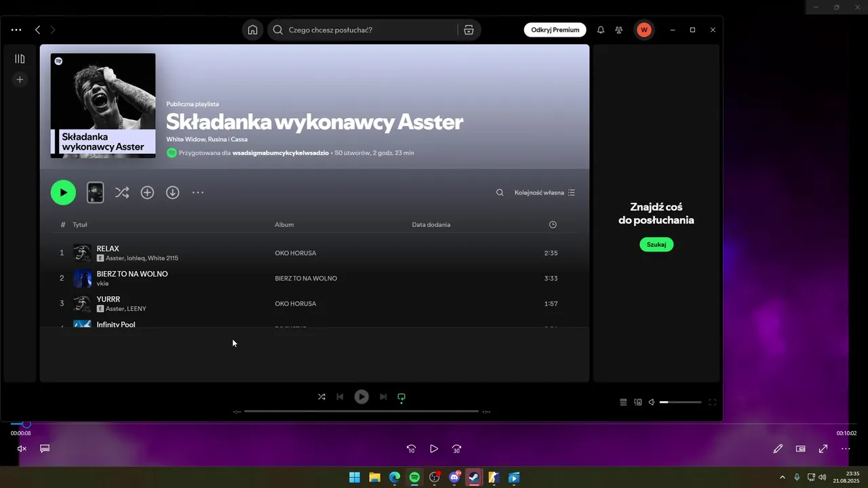This screenshot has width=868, height=488.
Task: Skip to previous track in Spotify's bottom bar
Action: 340,397
